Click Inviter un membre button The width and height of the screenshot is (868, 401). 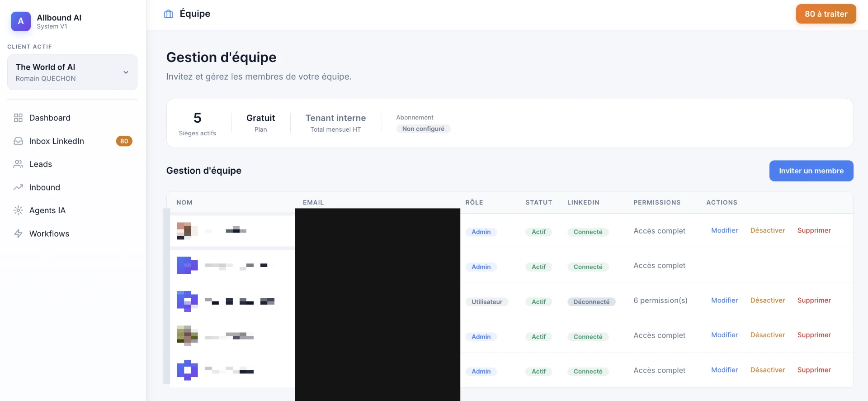tap(811, 171)
